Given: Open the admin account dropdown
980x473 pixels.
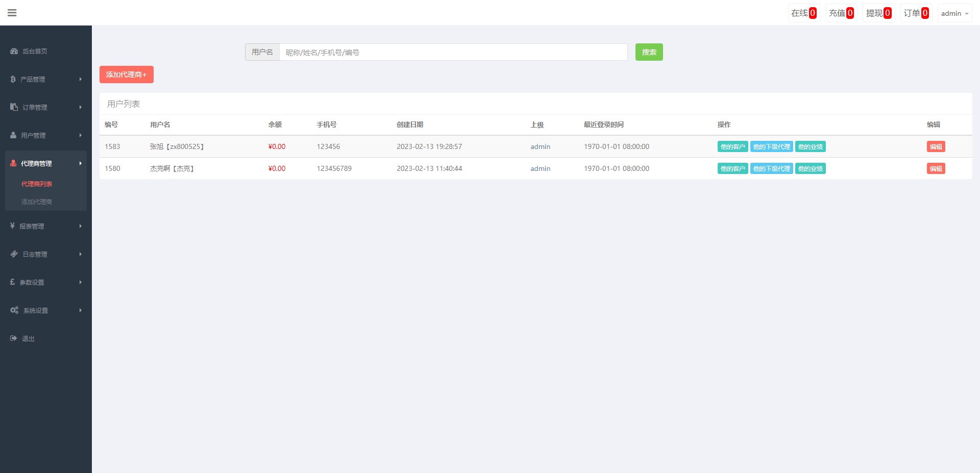Looking at the screenshot, I should tap(954, 13).
